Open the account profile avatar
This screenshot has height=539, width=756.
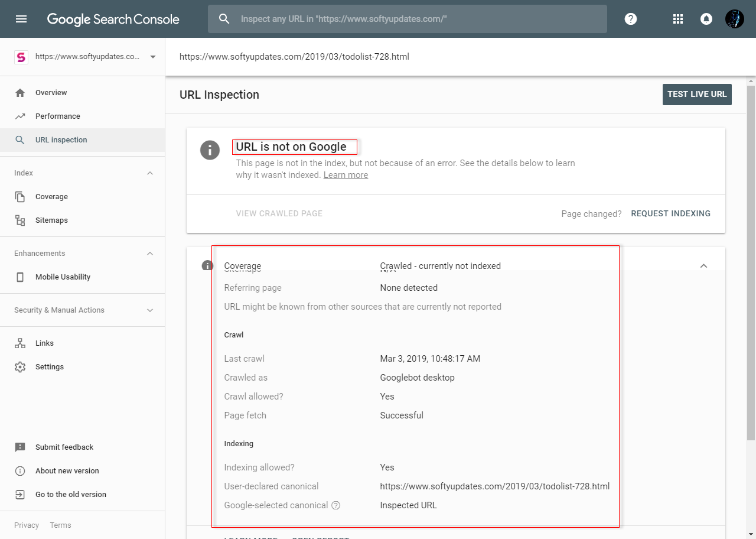[735, 19]
